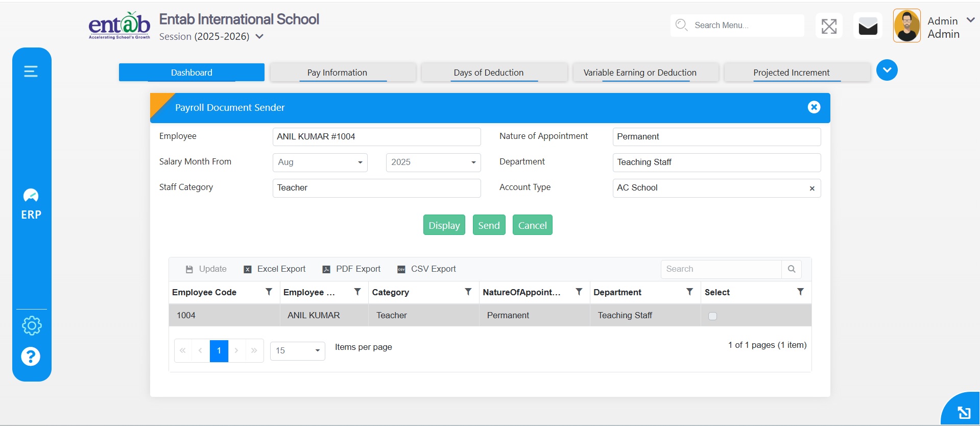980x426 pixels.
Task: Filter the Employee Code column
Action: pyautogui.click(x=269, y=292)
